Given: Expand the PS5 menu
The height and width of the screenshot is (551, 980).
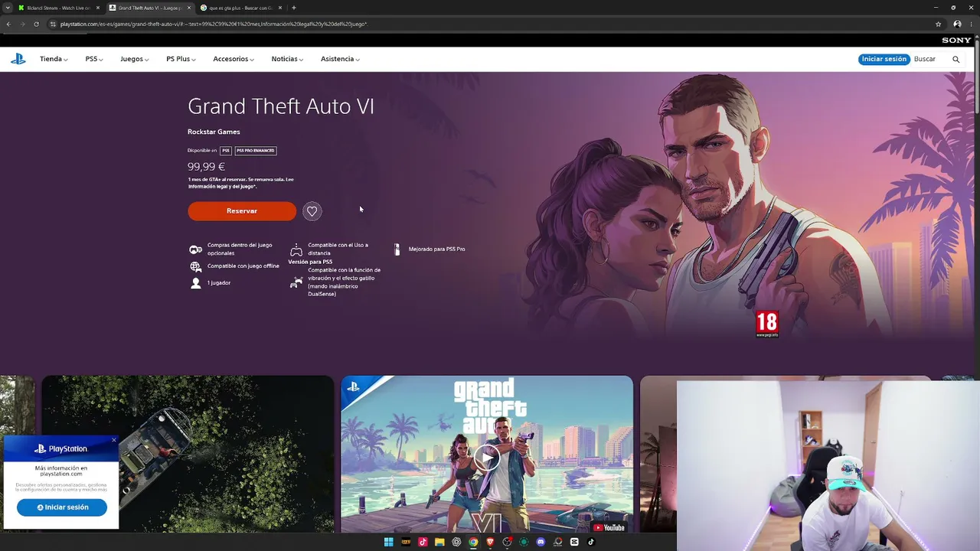Looking at the screenshot, I should click(x=94, y=59).
